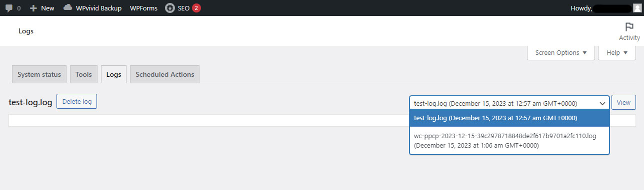Click the Delete log button

pos(76,102)
